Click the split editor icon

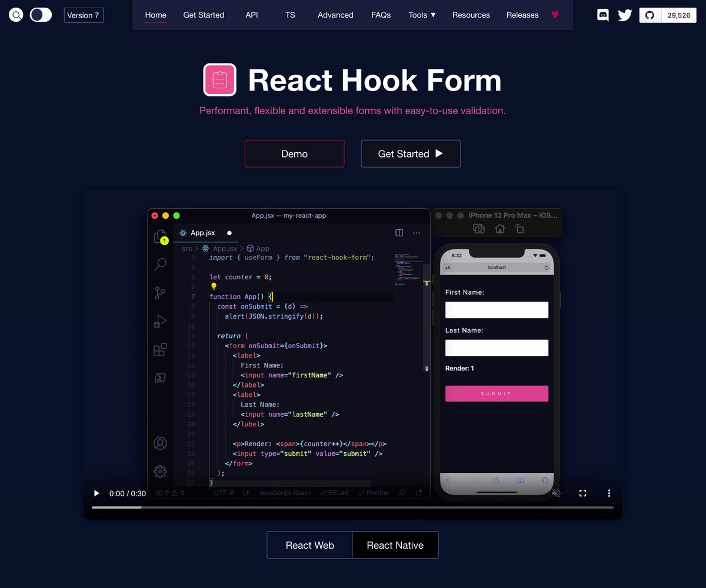399,233
